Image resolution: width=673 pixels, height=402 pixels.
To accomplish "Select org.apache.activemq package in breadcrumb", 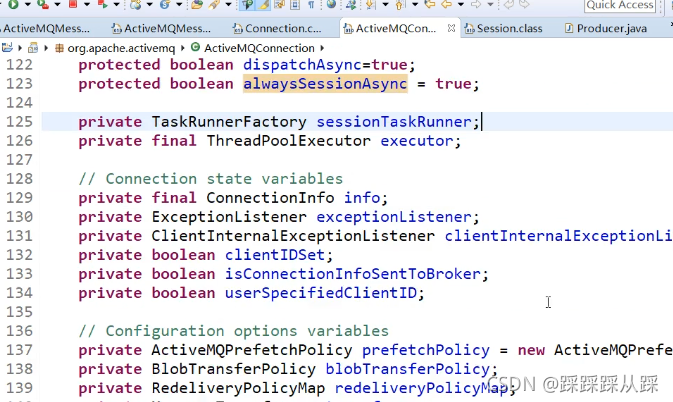I will click(121, 48).
